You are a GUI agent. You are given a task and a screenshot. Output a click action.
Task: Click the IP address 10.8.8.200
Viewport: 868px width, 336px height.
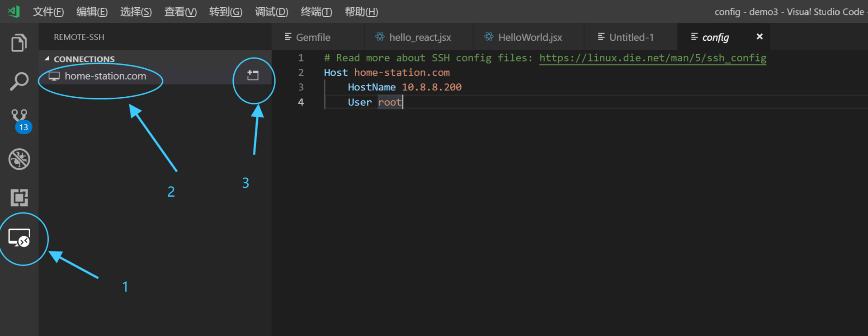(432, 87)
